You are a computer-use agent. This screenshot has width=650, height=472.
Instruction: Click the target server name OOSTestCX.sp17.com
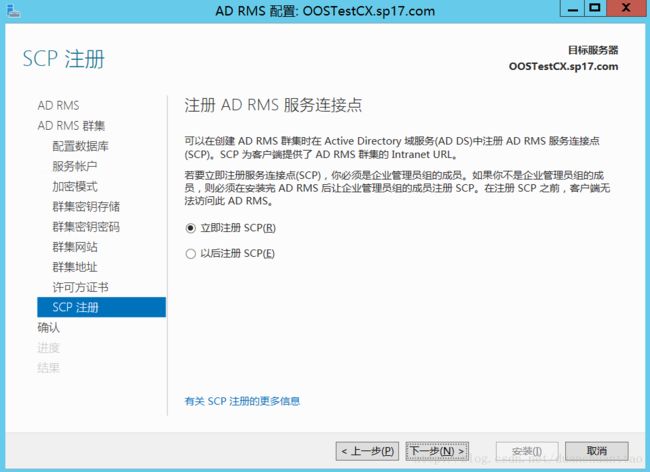pyautogui.click(x=563, y=66)
